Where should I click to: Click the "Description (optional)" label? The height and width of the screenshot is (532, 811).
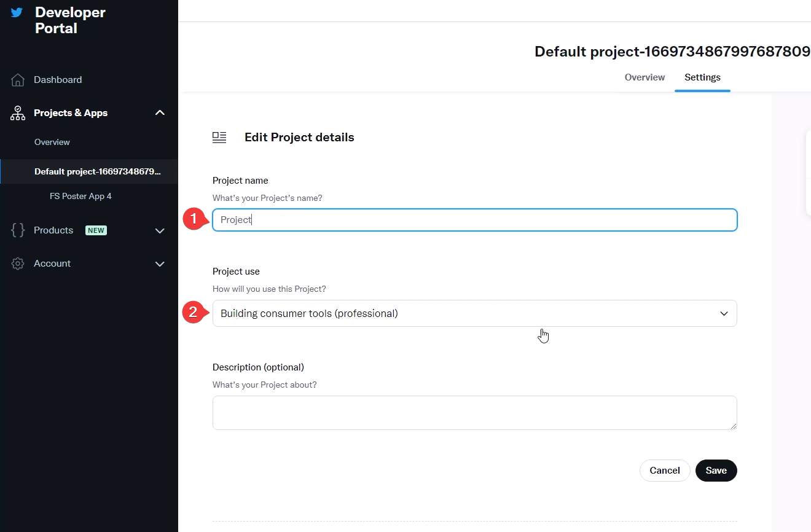[x=258, y=367]
